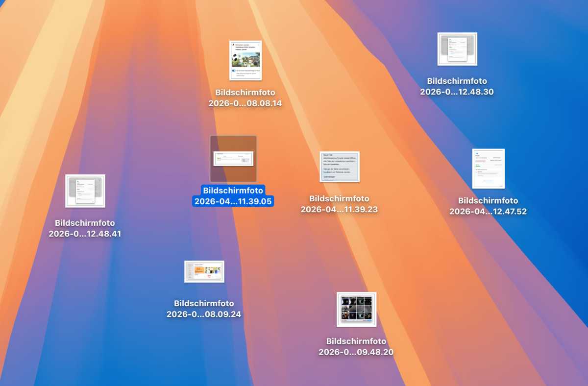Click the Bildschirmfoto name above 2026-0...12.48.30

[457, 81]
